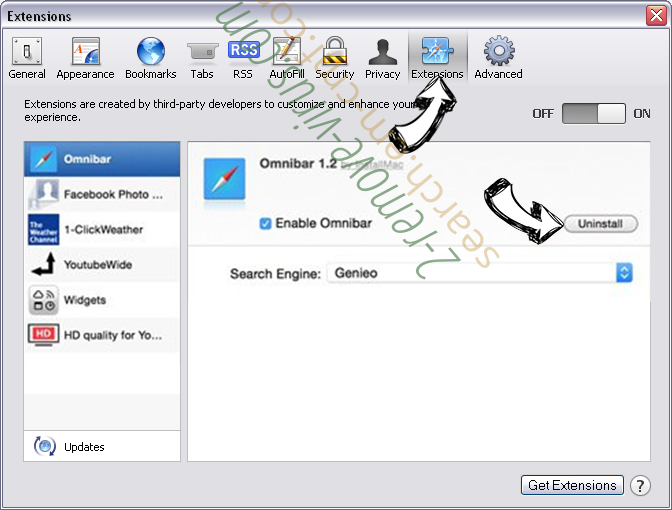
Task: Open the General preferences pane
Action: pos(27,58)
